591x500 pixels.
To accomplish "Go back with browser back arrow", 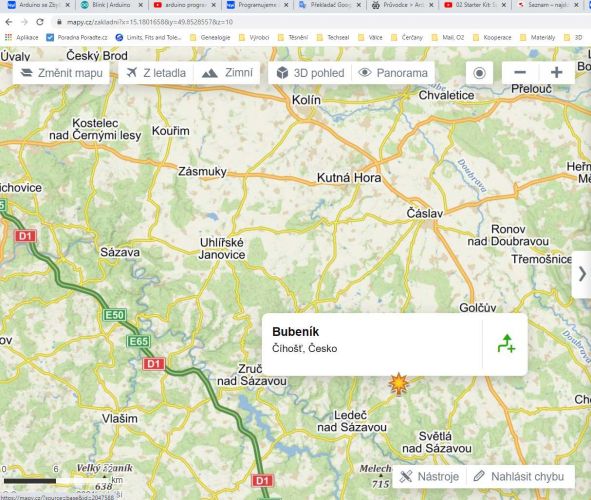I will [9, 22].
